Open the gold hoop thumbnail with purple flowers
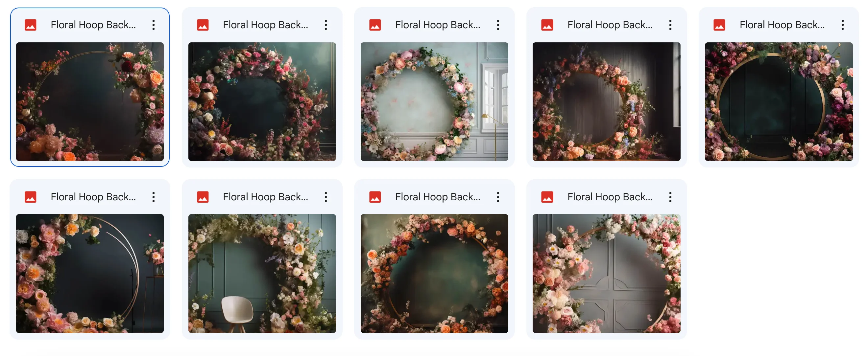868x356 pixels. pos(779,101)
